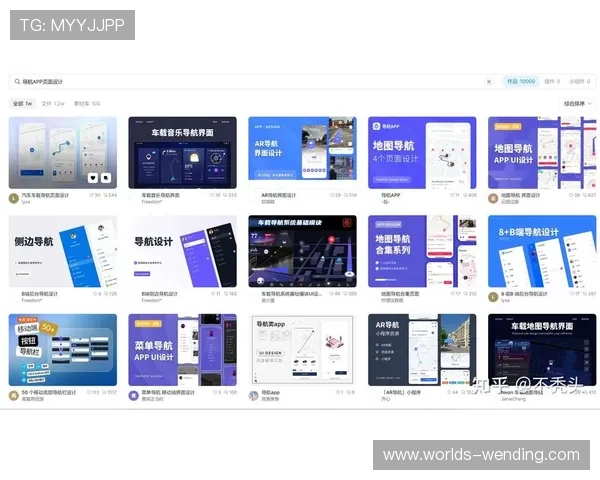The height and width of the screenshot is (480, 600).
Task: Open the 地图导航 合集系列 thumbnail
Action: point(422,251)
